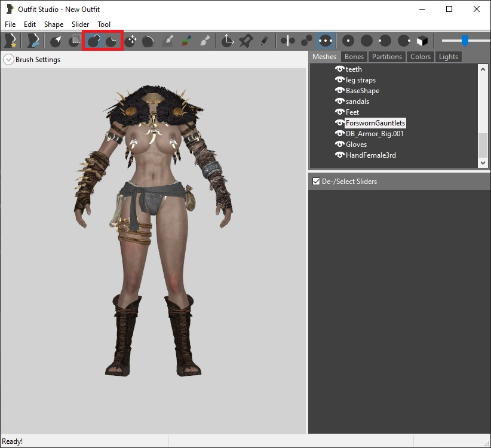Click the Ready! status bar text
Image resolution: width=491 pixels, height=448 pixels.
[12, 441]
